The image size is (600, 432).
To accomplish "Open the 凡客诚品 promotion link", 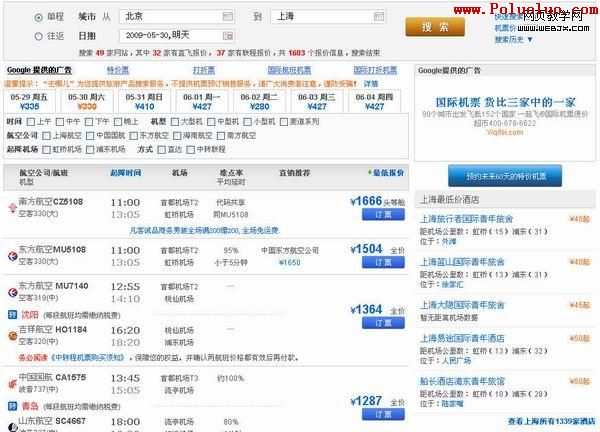I will [x=204, y=231].
